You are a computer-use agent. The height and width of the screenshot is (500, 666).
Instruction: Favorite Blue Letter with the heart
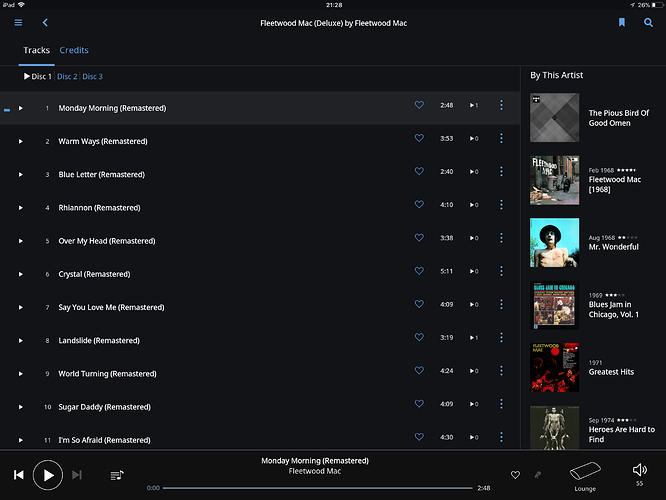(419, 171)
